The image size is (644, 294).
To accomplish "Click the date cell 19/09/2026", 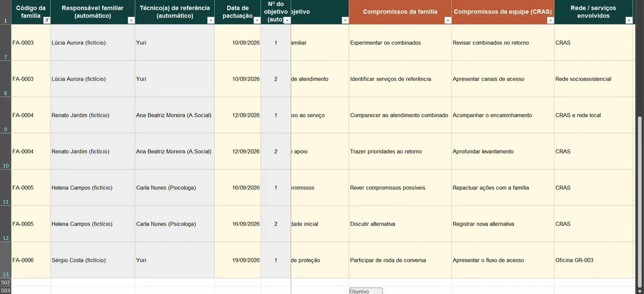I will [237, 260].
